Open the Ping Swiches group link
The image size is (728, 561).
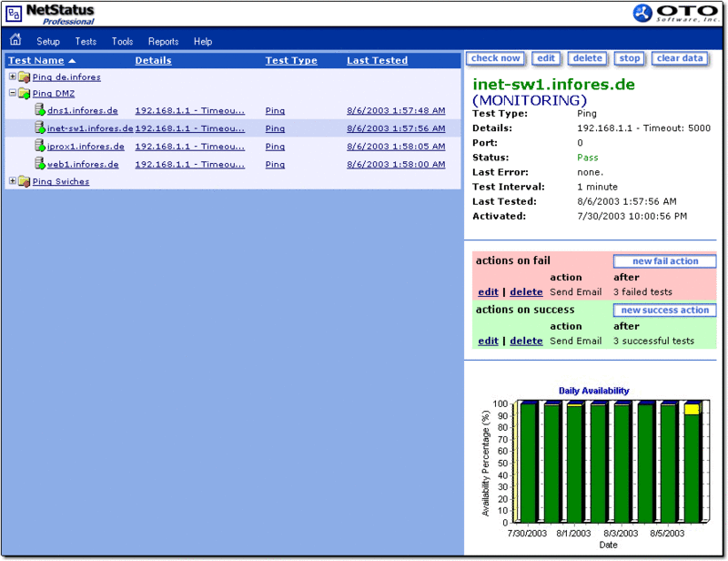[x=61, y=181]
